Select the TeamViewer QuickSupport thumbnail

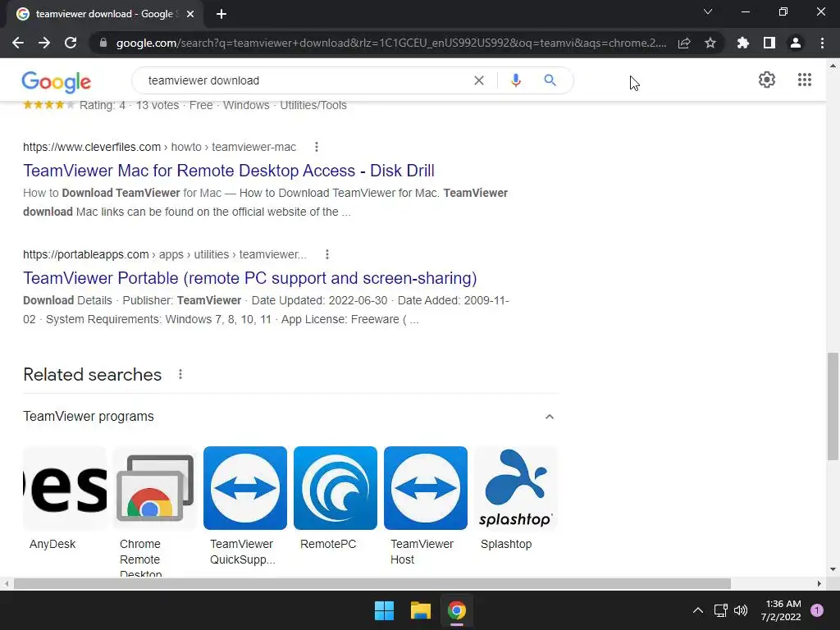(x=245, y=488)
